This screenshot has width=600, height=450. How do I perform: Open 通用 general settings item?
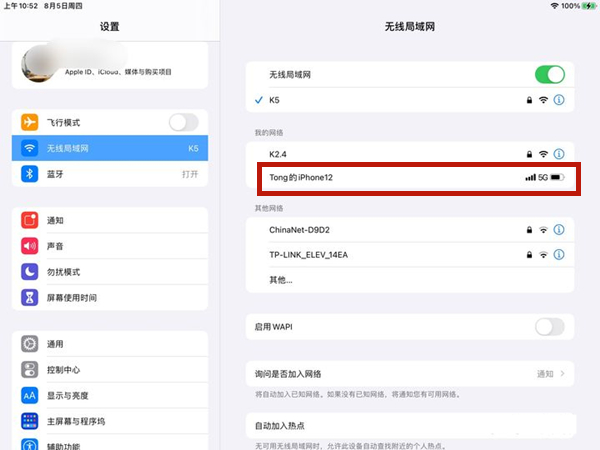(110, 344)
